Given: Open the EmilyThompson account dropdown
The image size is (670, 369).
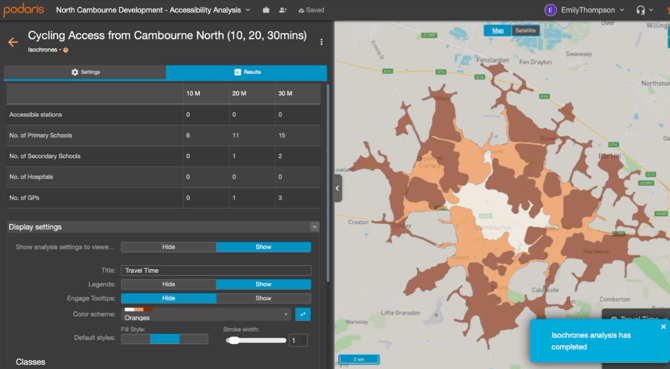Looking at the screenshot, I should [x=622, y=10].
